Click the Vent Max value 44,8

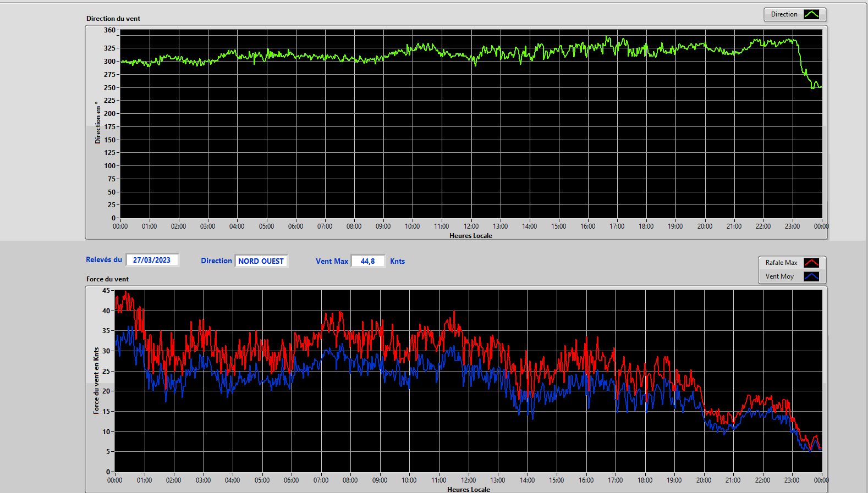[x=367, y=261]
